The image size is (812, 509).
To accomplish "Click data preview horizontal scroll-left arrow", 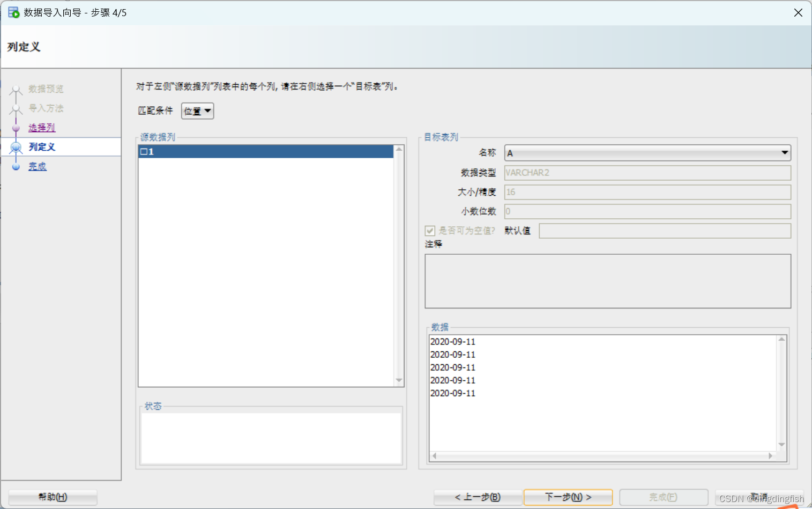I will (434, 456).
